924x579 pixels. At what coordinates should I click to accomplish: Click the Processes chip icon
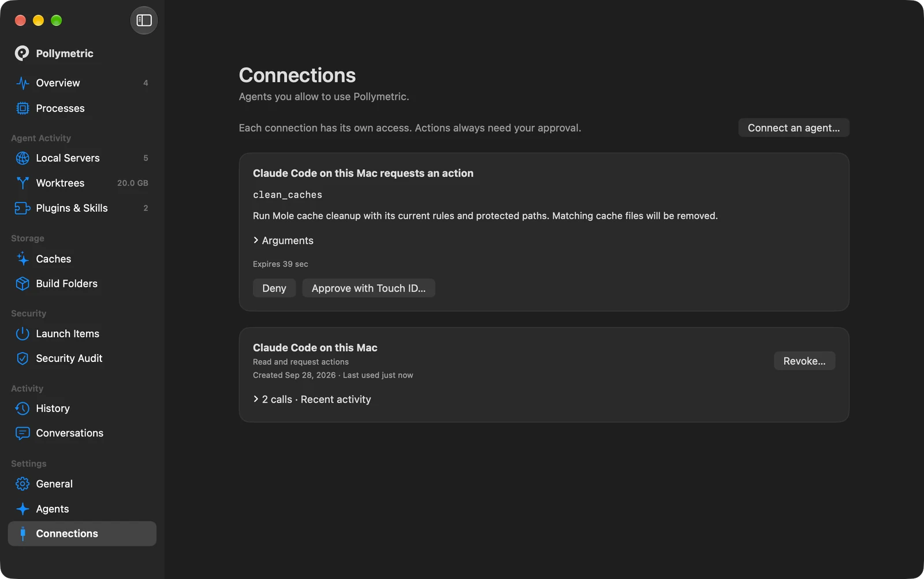pyautogui.click(x=23, y=109)
